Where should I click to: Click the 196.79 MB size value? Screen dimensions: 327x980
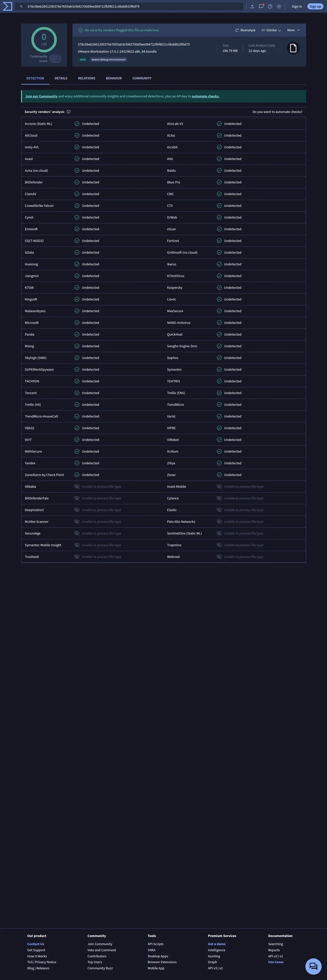pyautogui.click(x=230, y=51)
